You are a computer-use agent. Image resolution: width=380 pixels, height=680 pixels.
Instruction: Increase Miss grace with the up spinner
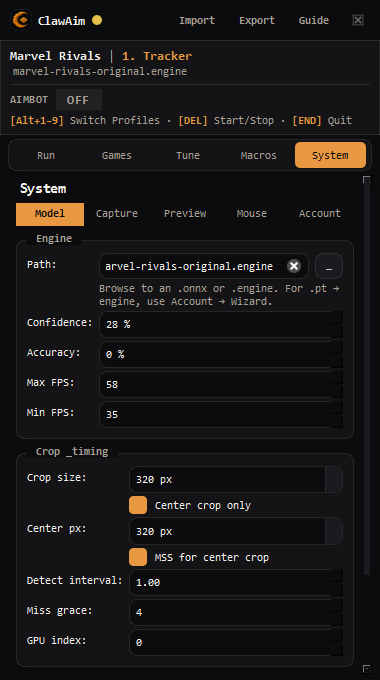click(337, 606)
